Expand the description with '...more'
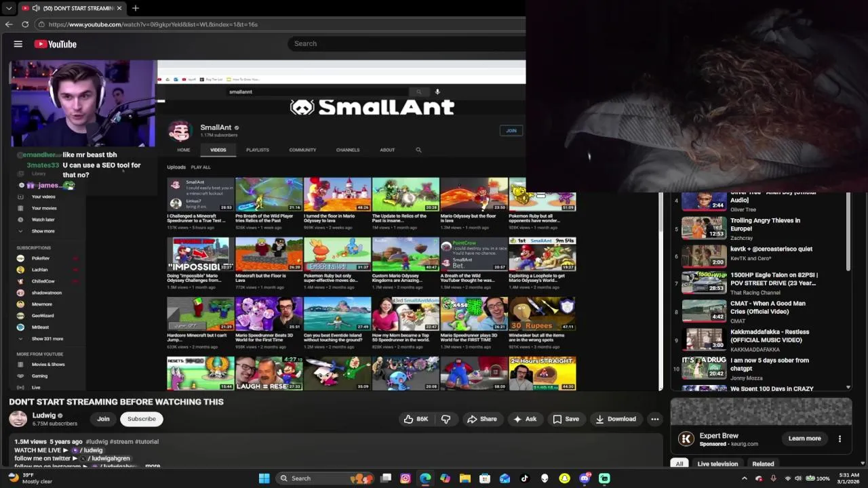This screenshot has height=488, width=868. coord(153,466)
